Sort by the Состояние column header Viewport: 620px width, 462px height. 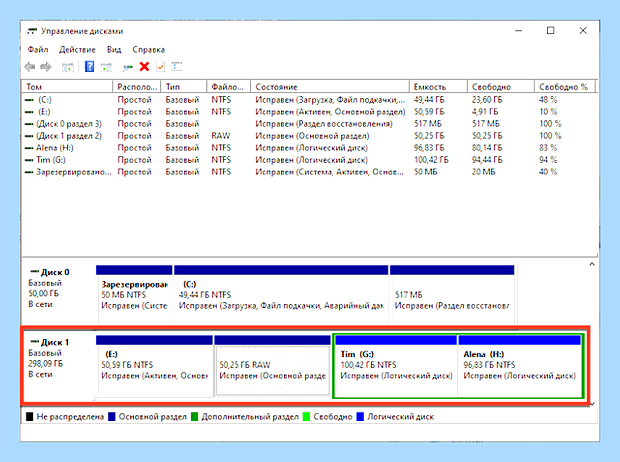pos(330,87)
